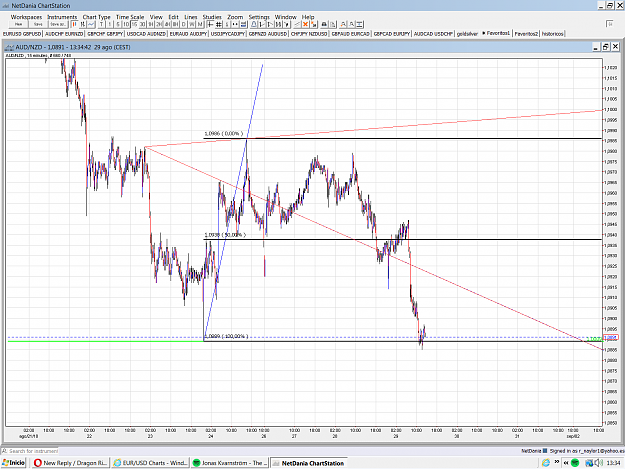Switch to Jonas Kvarnström taskbar item
The image size is (625, 469).
pos(230,463)
